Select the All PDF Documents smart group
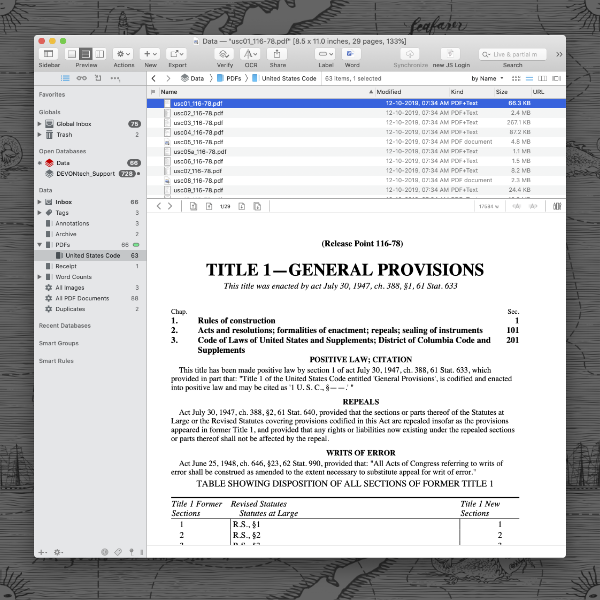The width and height of the screenshot is (600, 600). [x=90, y=298]
